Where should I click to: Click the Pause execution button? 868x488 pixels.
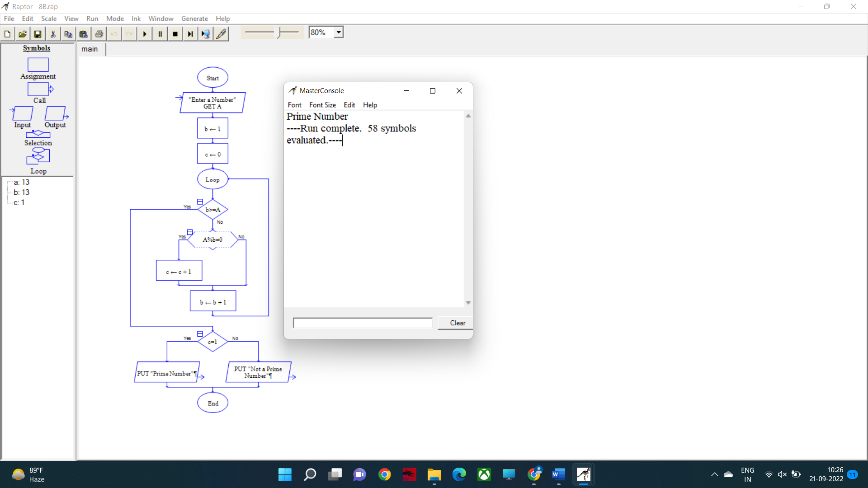(160, 34)
